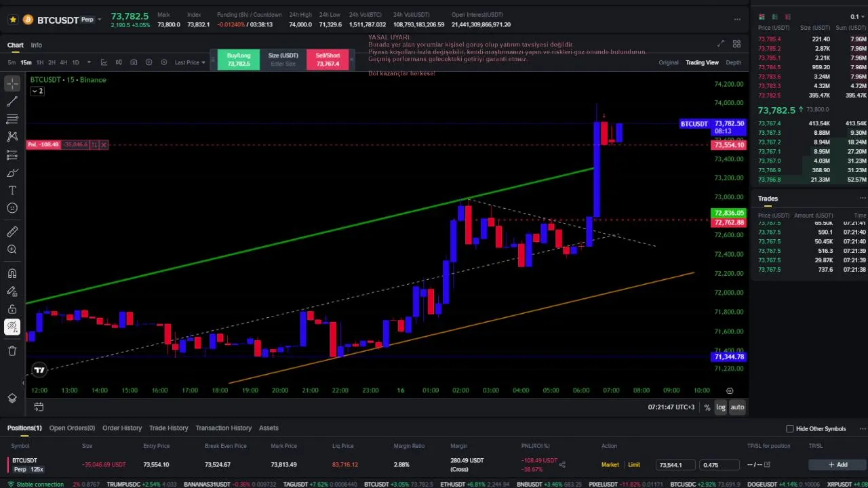Viewport: 868px width, 488px height.
Task: Open the Last Price dropdown
Action: pos(190,62)
